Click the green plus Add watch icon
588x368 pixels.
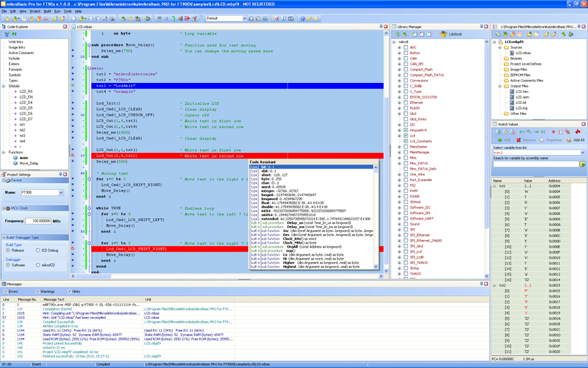point(500,140)
